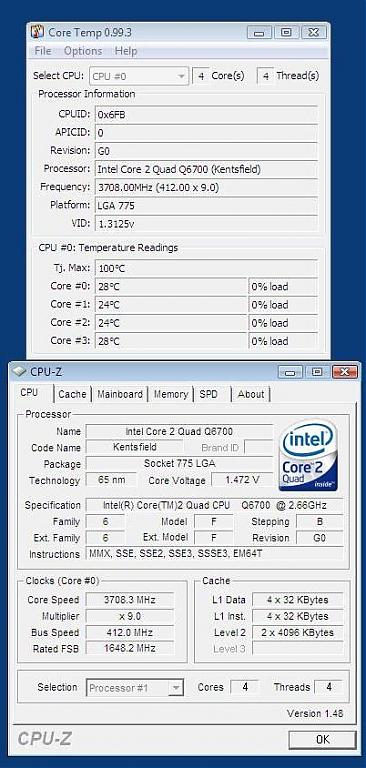The width and height of the screenshot is (366, 768).
Task: Open the About tab in CPU-Z
Action: pyautogui.click(x=251, y=394)
